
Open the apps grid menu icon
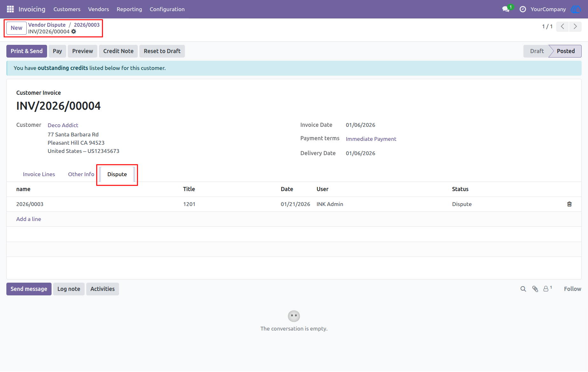(x=10, y=9)
